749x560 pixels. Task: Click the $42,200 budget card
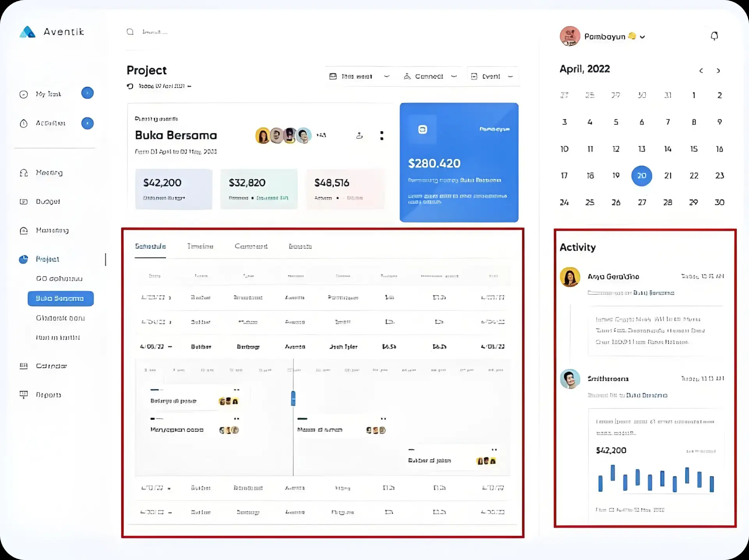[x=174, y=189]
